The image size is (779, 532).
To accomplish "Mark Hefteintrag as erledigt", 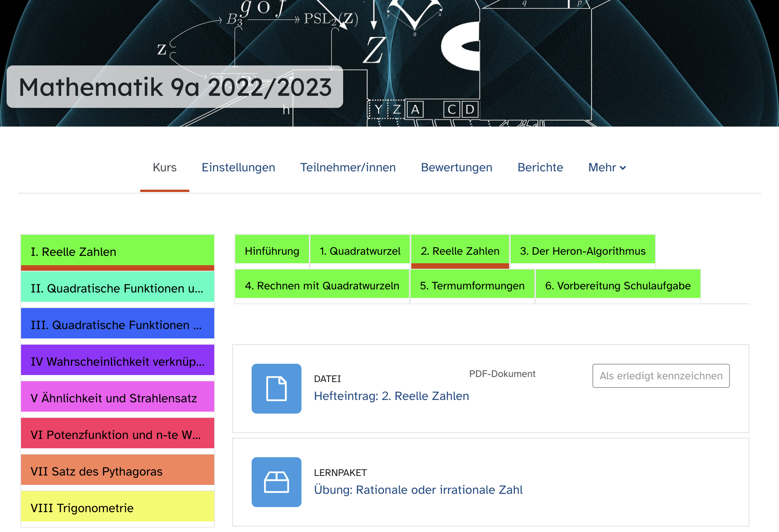I will (661, 376).
